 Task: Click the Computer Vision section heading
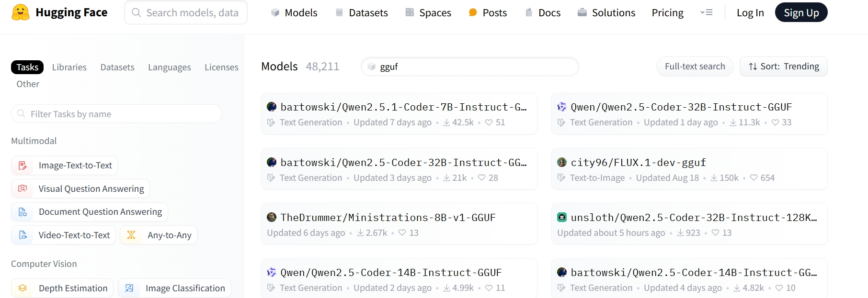(x=44, y=264)
